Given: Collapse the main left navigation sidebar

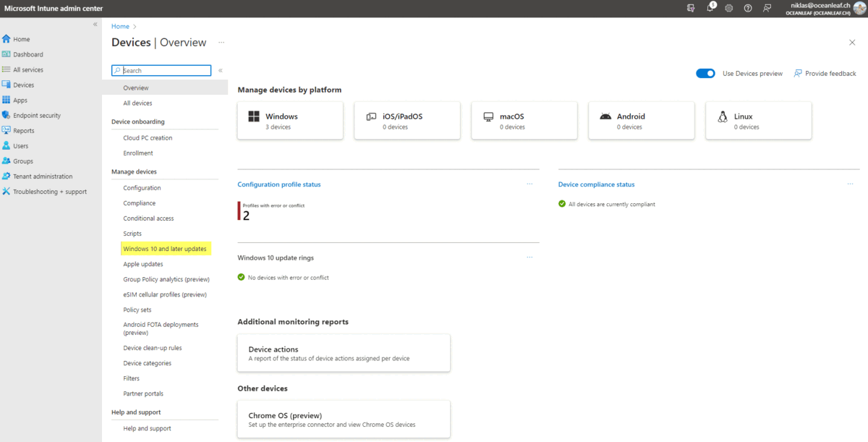Looking at the screenshot, I should click(x=95, y=25).
